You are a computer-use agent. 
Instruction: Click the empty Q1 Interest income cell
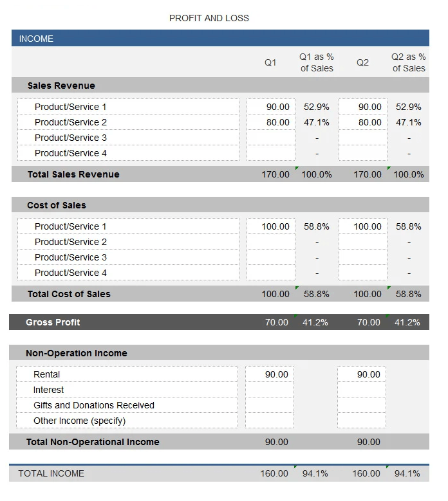pos(270,390)
